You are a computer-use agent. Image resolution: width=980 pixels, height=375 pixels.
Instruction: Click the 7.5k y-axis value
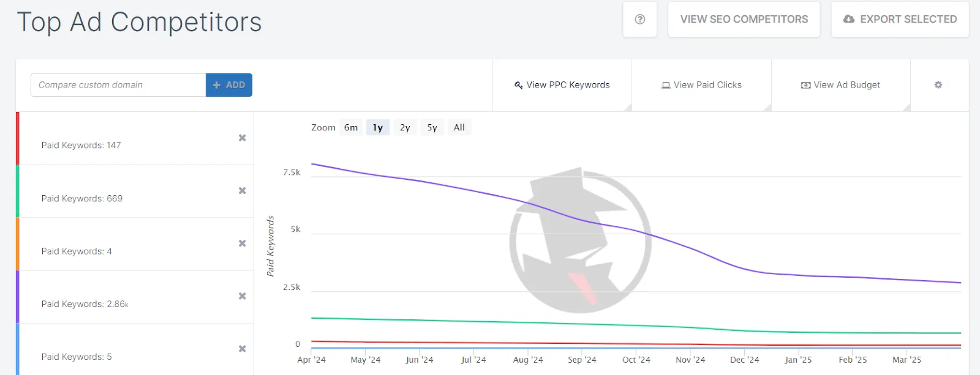coord(292,173)
